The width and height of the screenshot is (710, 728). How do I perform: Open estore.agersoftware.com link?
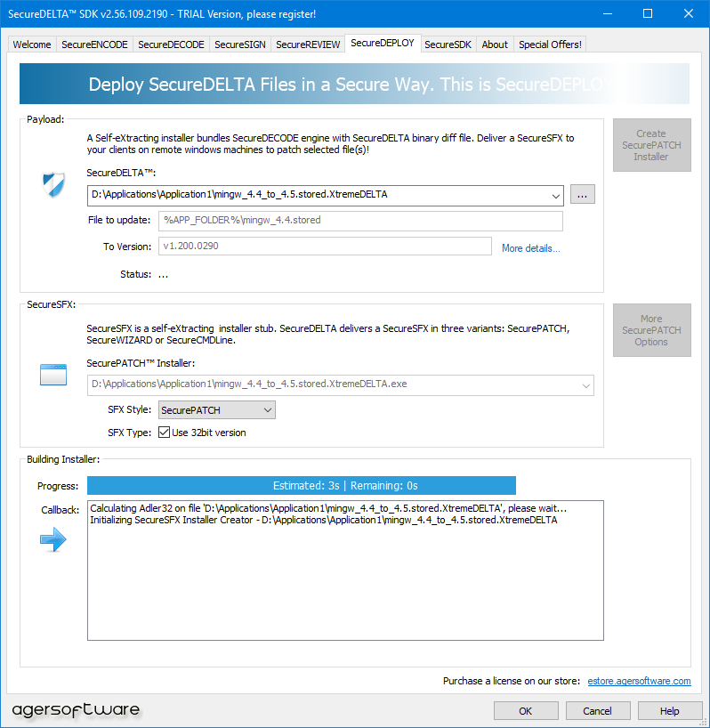coord(639,681)
